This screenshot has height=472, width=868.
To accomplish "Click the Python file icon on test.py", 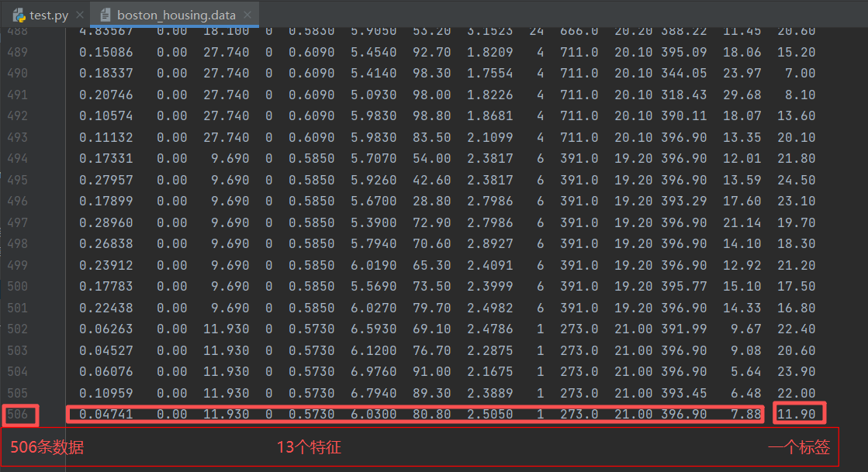I will coord(19,15).
